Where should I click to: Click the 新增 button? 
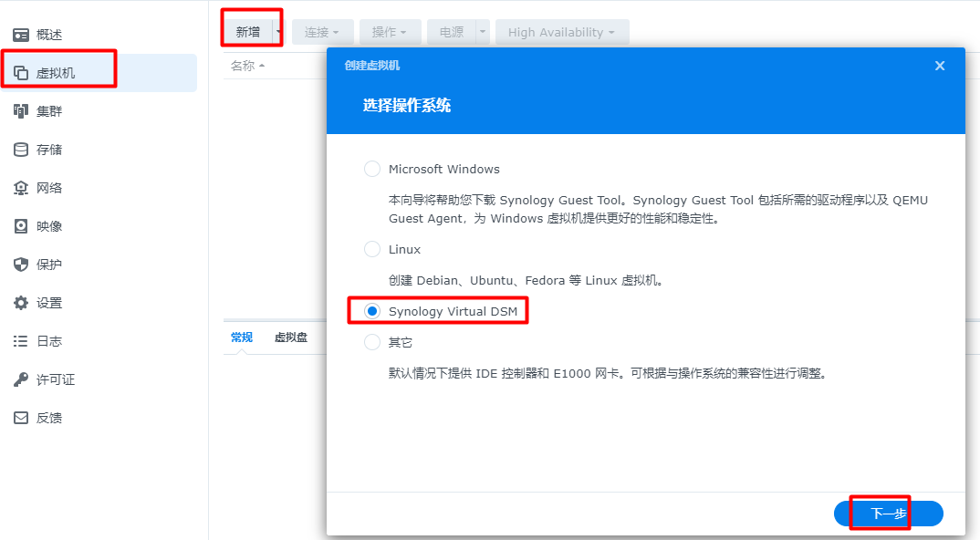click(248, 32)
